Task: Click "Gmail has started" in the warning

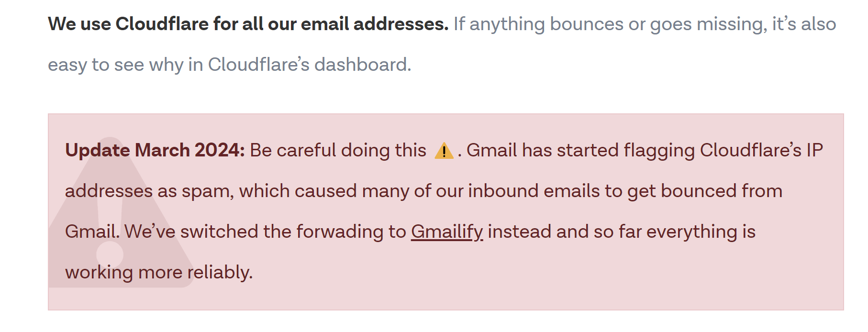Action: pos(543,150)
